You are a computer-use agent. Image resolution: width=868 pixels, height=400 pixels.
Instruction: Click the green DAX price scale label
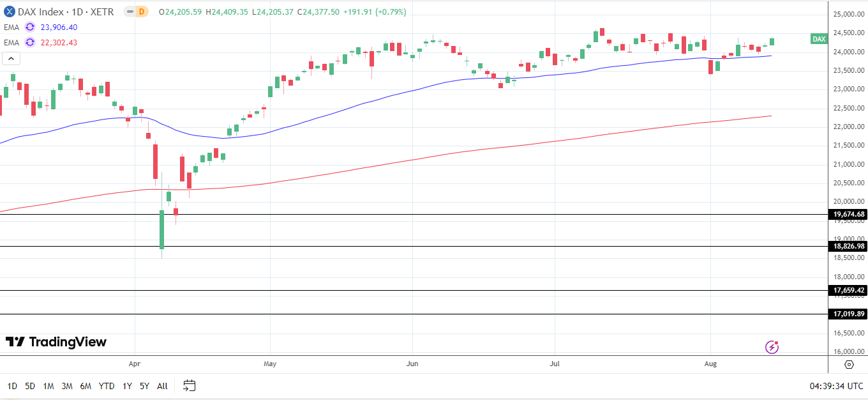(819, 39)
